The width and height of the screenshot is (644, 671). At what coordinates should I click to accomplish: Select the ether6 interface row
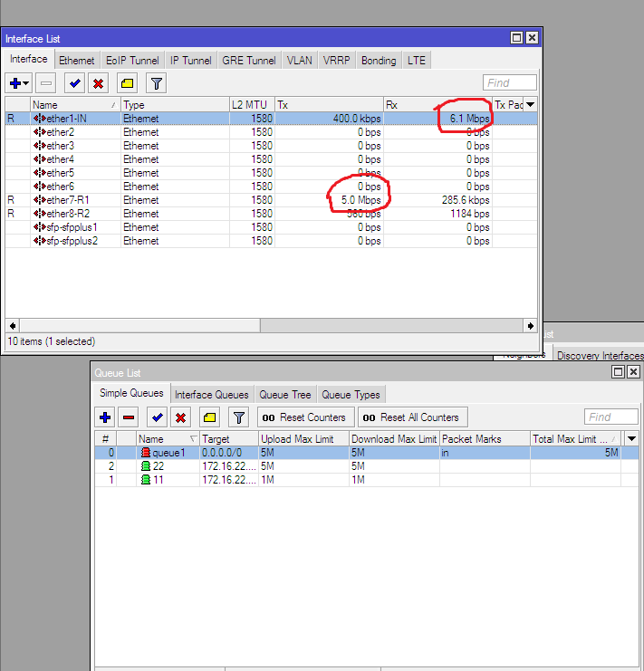coord(272,187)
